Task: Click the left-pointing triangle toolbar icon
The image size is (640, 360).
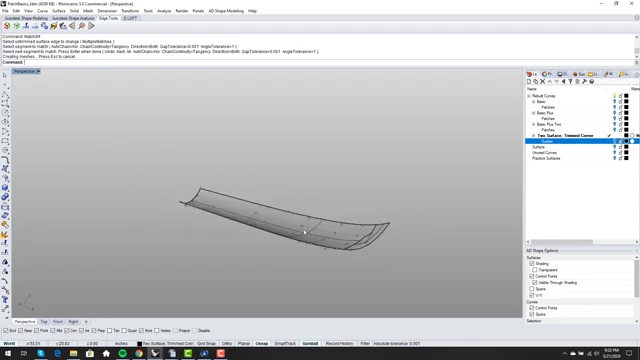Action: click(x=72, y=26)
